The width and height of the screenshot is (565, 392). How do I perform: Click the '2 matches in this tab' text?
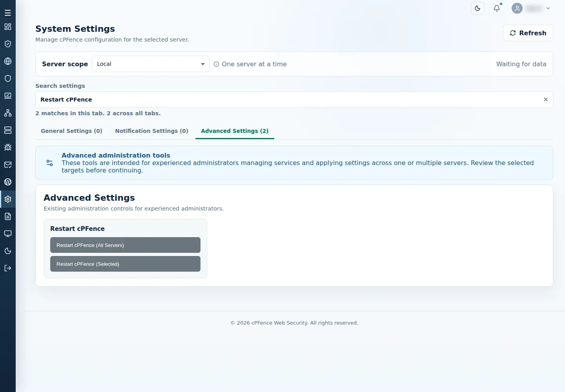[70, 113]
